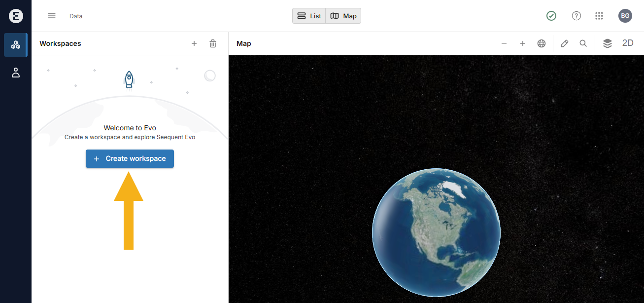Click the globe reset view icon
This screenshot has height=303, width=644.
(542, 43)
